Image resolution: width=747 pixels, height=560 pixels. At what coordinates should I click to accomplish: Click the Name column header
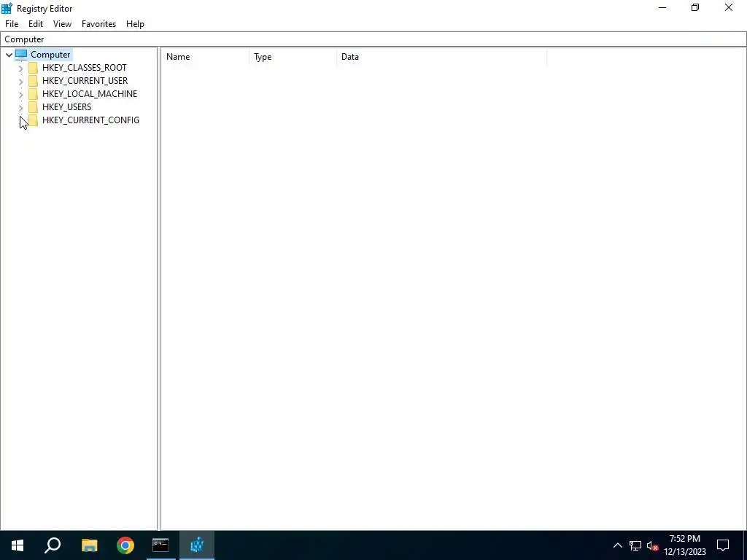point(205,57)
